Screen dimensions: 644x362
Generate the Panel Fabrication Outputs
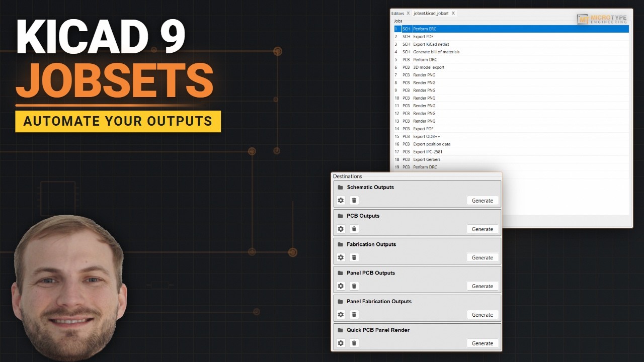pyautogui.click(x=482, y=315)
